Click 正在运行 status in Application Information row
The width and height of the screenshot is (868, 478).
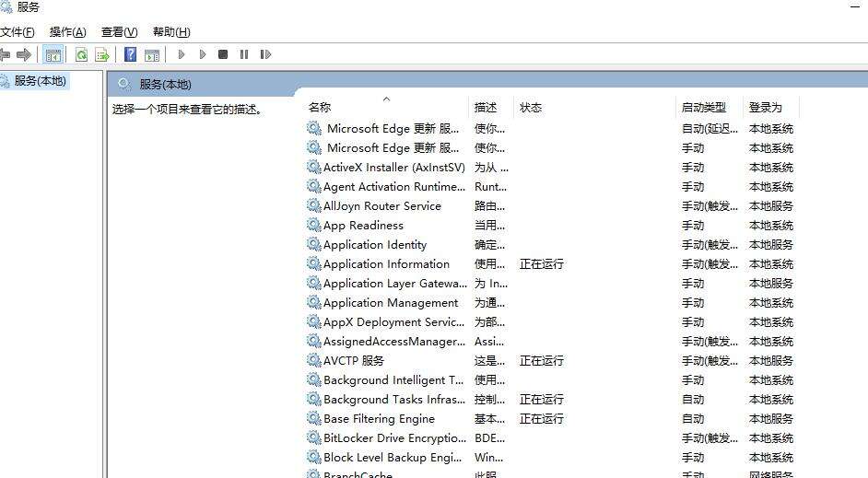click(x=542, y=264)
